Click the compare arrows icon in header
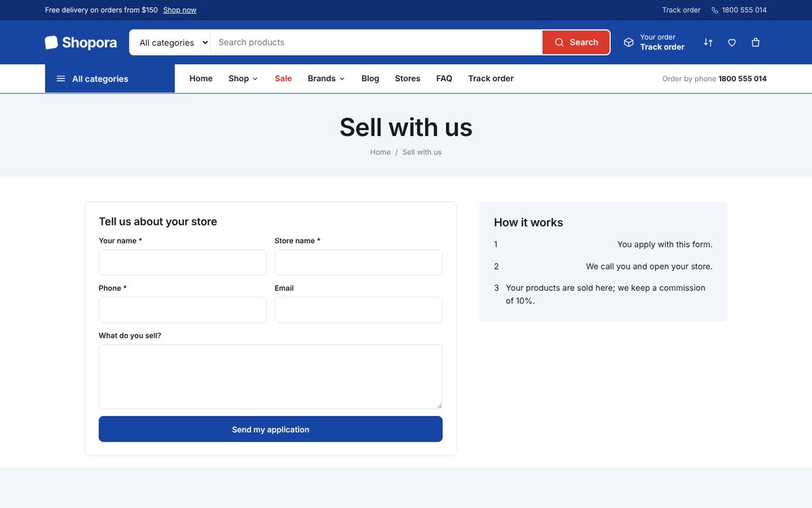 [708, 42]
